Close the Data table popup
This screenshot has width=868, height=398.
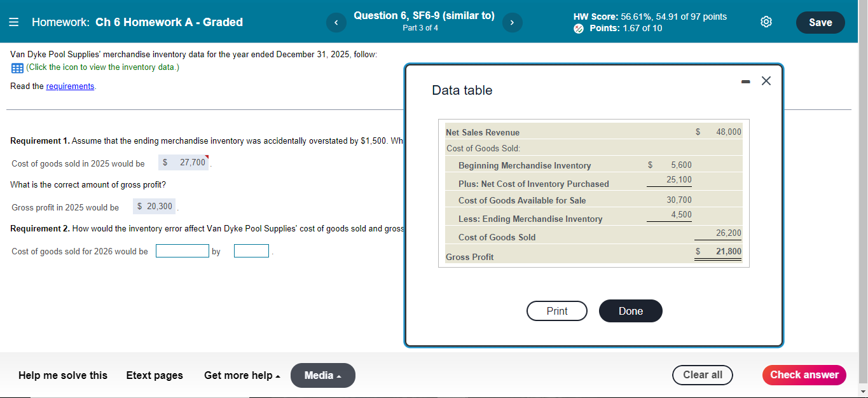tap(766, 81)
